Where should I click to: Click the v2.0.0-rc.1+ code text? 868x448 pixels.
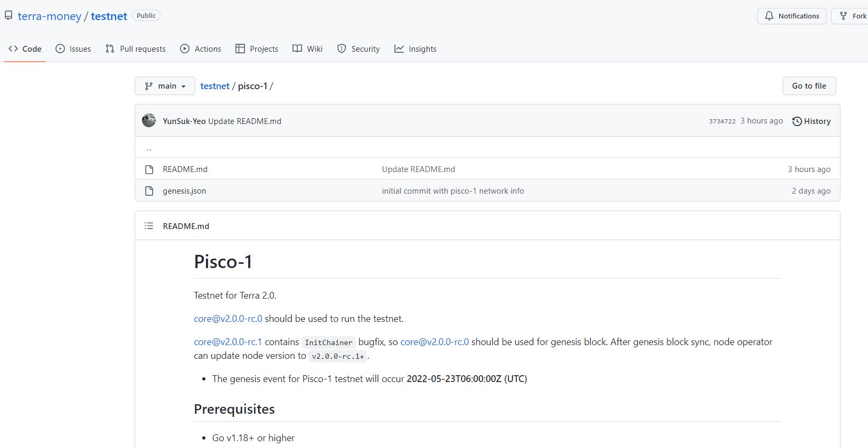tap(338, 356)
